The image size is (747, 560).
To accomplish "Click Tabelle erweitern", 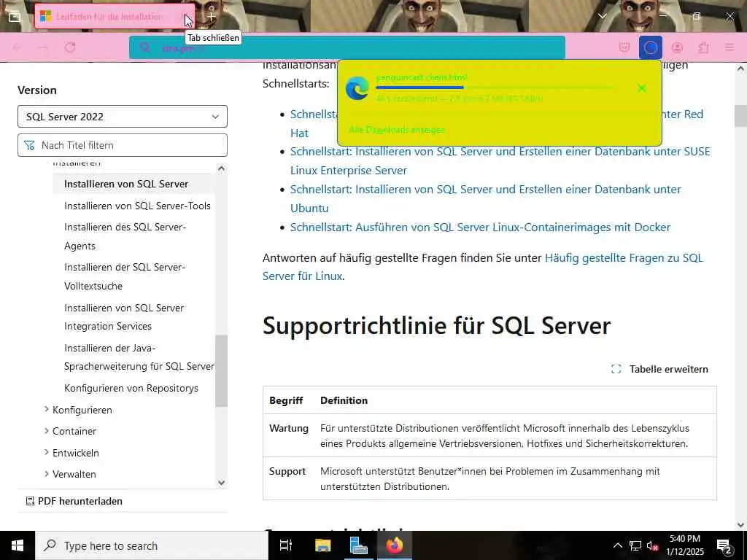I will point(659,369).
